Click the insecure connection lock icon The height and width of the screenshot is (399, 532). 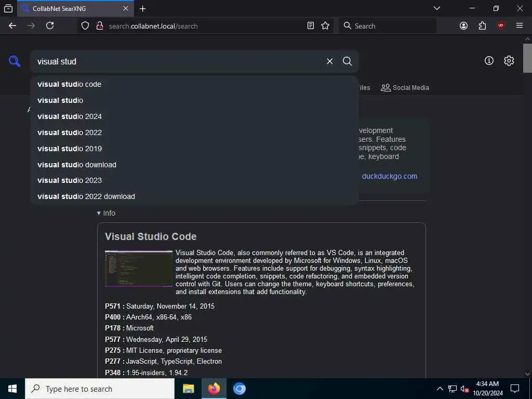click(99, 26)
